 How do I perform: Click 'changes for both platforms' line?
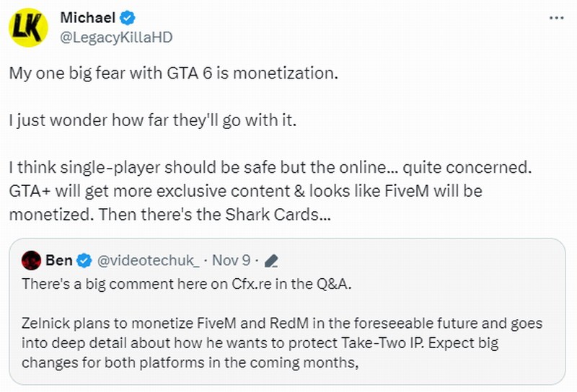coord(190,362)
